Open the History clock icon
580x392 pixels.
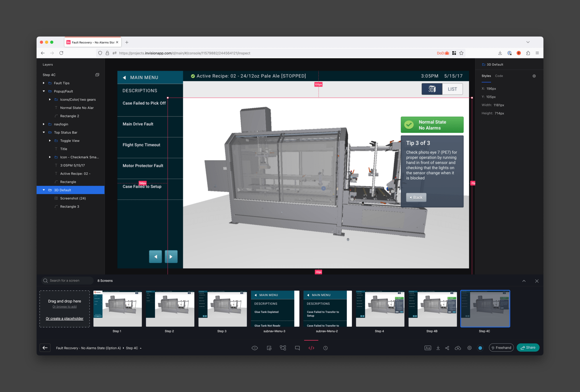pyautogui.click(x=325, y=348)
